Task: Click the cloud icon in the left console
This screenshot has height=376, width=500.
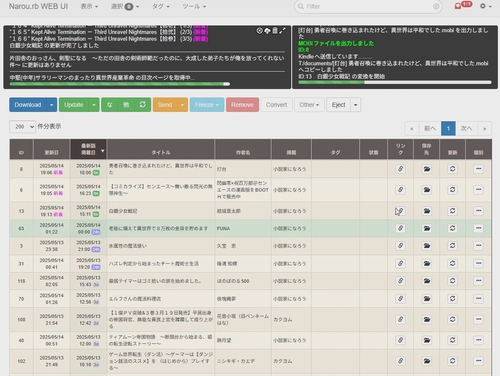Action: coord(267,31)
